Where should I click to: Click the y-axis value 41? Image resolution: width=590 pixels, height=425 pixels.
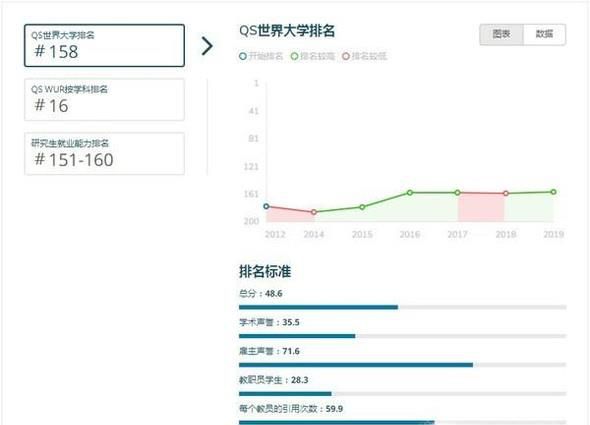click(254, 111)
